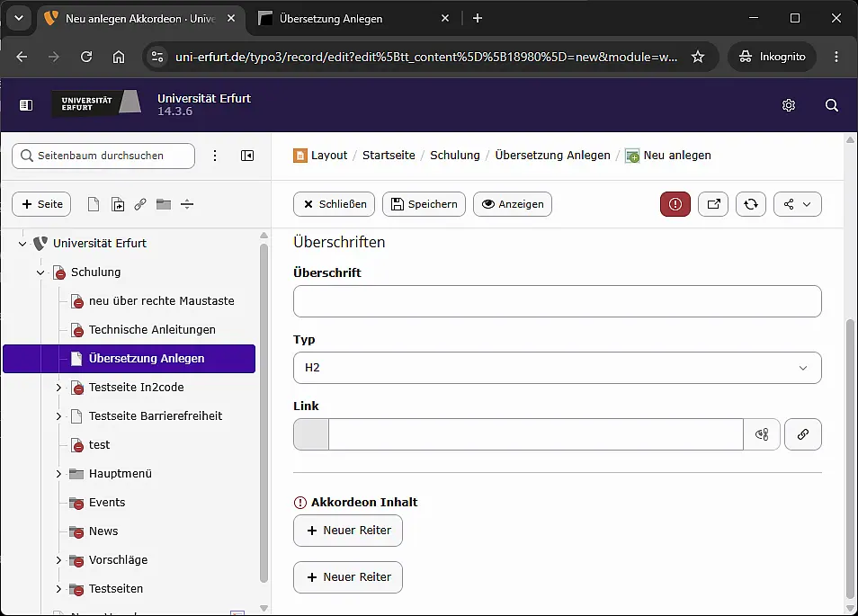Viewport: 858px width, 616px height.
Task: Click the Überschrift text input field
Action: click(x=557, y=301)
